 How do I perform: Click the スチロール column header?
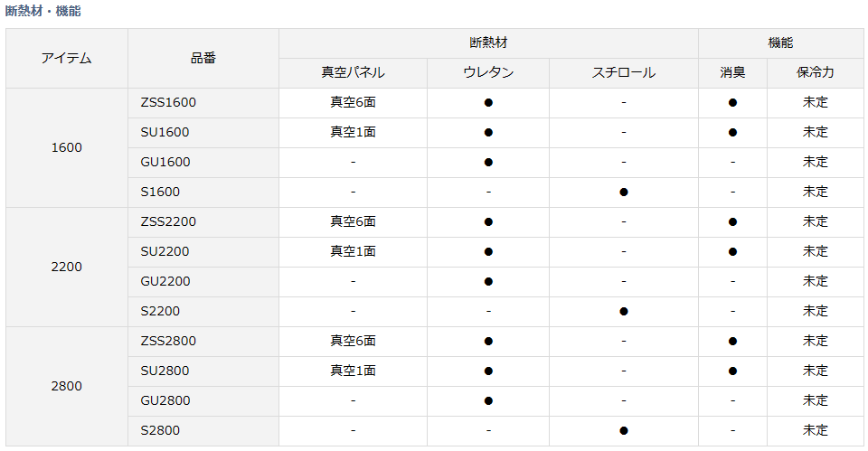(624, 72)
